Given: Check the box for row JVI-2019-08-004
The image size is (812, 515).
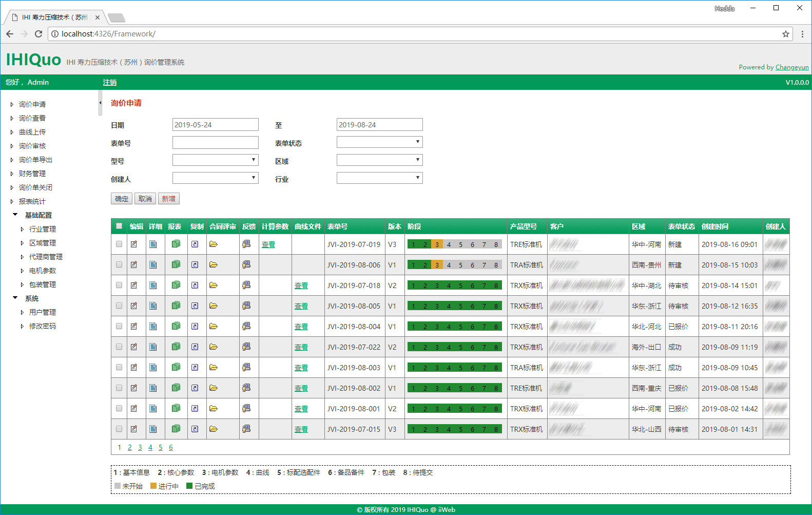Looking at the screenshot, I should [119, 327].
